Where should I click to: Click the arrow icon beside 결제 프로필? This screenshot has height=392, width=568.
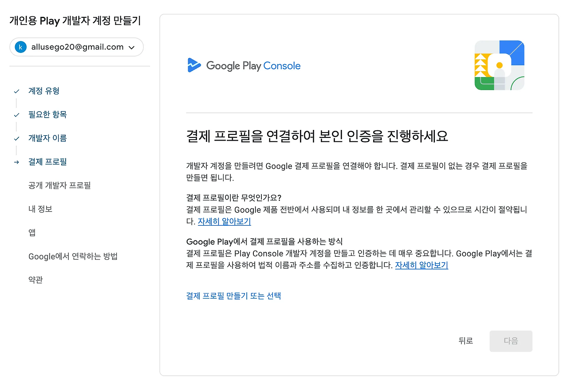click(x=16, y=162)
